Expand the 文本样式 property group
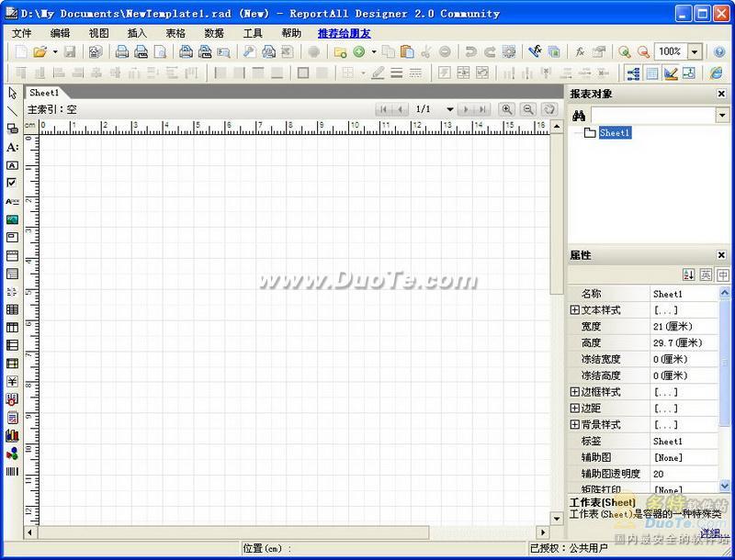 click(575, 310)
